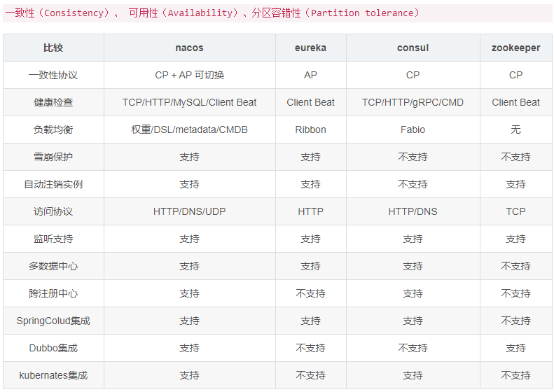Viewport: 554px width, 392px height.
Task: Select the 访问协议 row label
Action: (53, 211)
